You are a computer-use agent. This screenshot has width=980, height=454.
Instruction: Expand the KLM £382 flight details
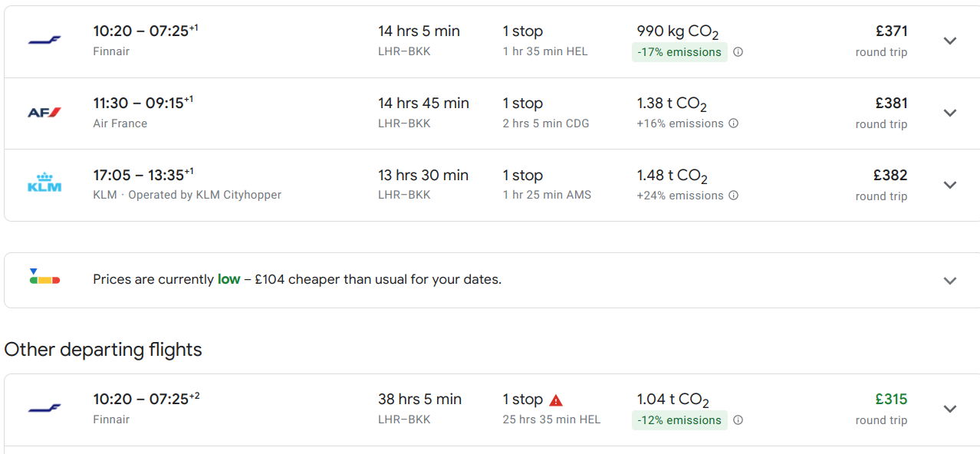(950, 186)
